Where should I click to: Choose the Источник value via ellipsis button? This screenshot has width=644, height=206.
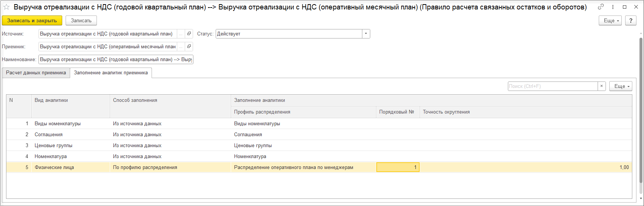point(181,34)
